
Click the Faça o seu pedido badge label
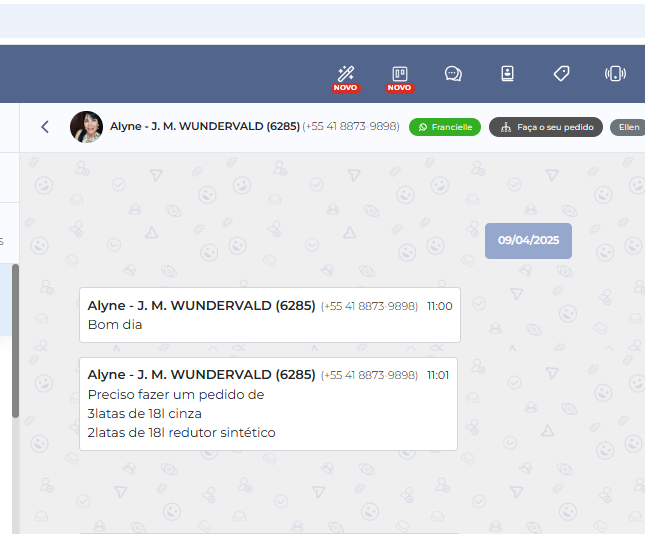click(555, 128)
